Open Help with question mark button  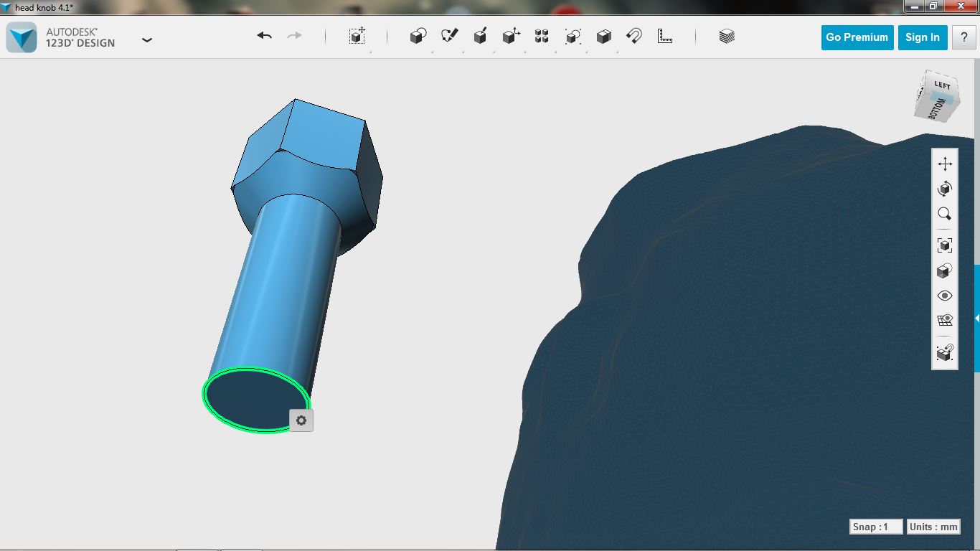point(963,37)
